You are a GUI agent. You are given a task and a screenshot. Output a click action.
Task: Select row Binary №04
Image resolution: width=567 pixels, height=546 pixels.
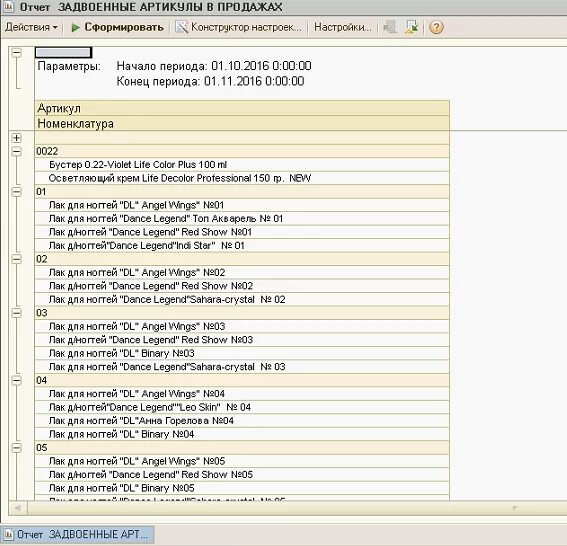[242, 434]
